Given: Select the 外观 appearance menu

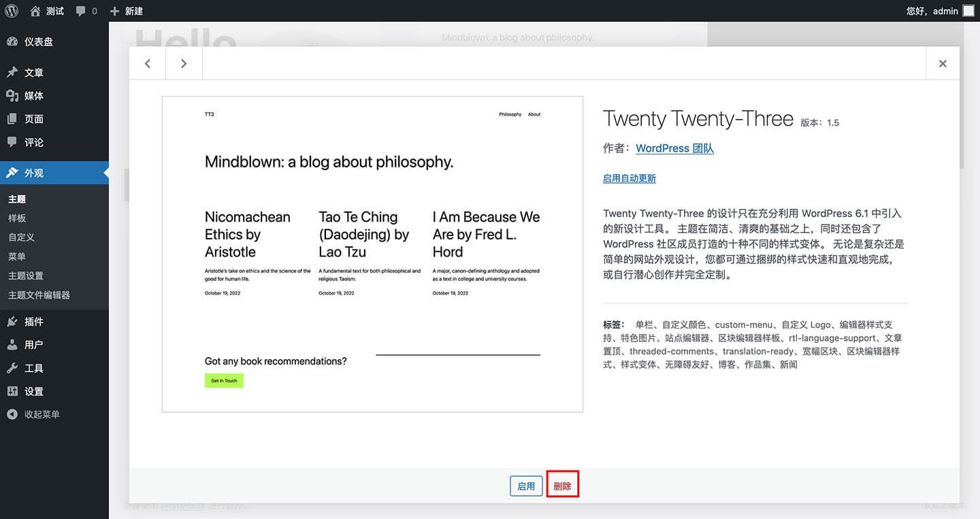Looking at the screenshot, I should tap(54, 173).
